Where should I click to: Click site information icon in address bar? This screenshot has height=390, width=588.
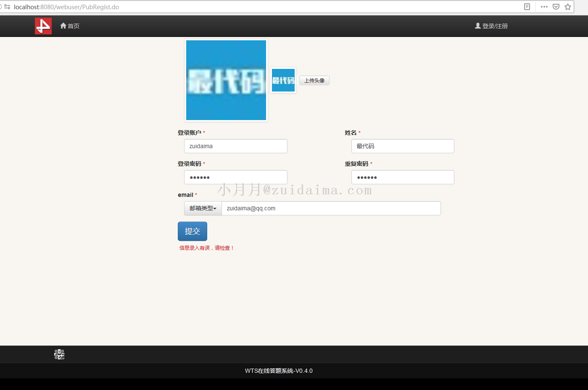click(7, 7)
